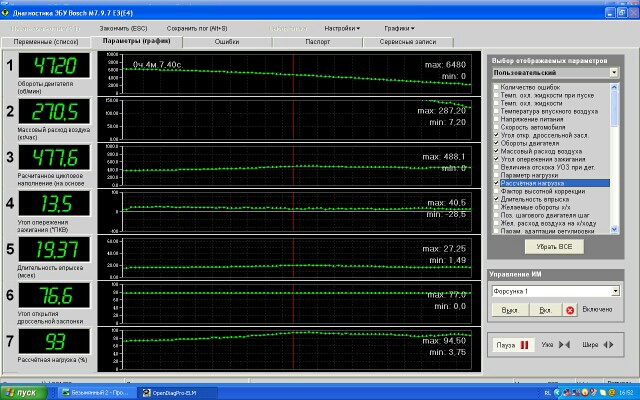640x400 pixels.
Task: Uncheck Угол опережения зажигания in the list
Action: [x=496, y=159]
